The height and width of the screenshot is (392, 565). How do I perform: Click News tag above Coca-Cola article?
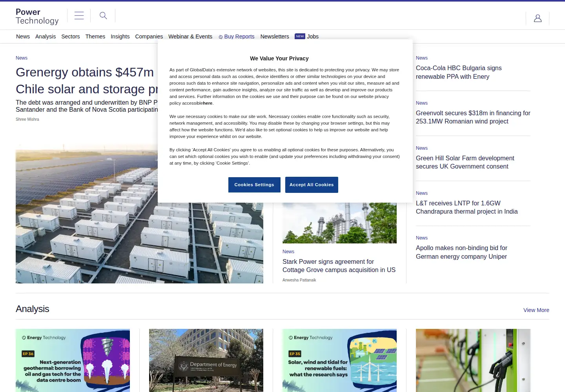[422, 58]
